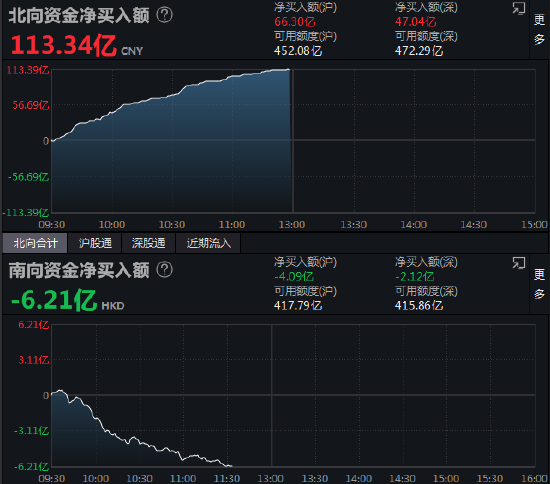Click the -6.21亿 southbound net buy value
This screenshot has height=484, width=550.
[54, 300]
